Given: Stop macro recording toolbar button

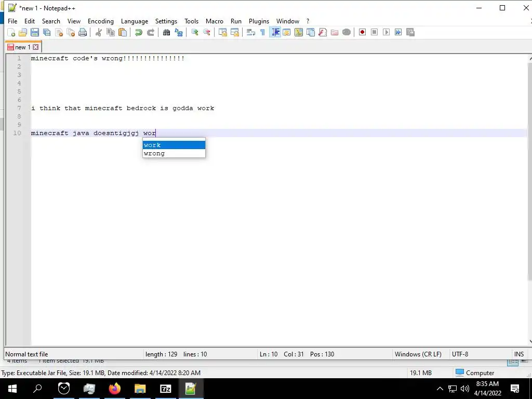Looking at the screenshot, I should pyautogui.click(x=374, y=32).
